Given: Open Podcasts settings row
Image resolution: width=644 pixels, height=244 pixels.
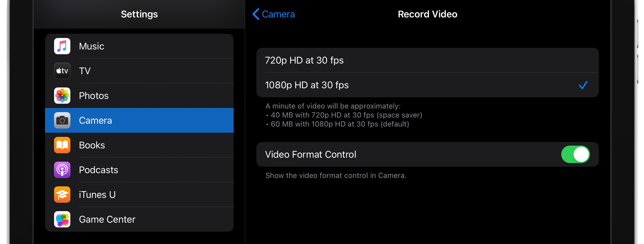Looking at the screenshot, I should [139, 170].
